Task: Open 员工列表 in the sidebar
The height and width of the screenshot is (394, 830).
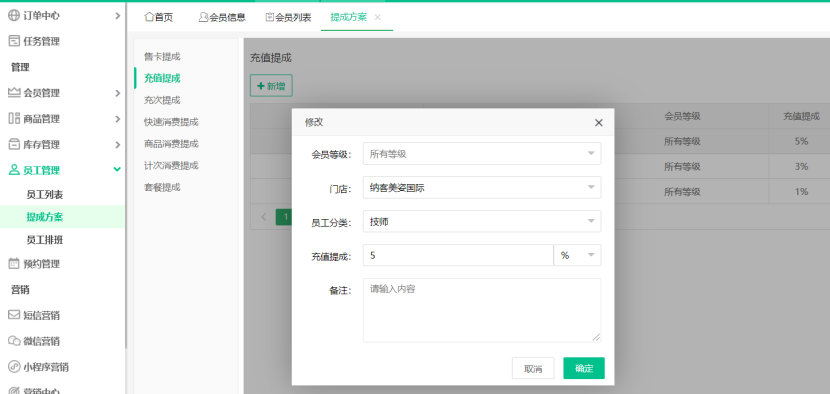Action: [x=44, y=194]
